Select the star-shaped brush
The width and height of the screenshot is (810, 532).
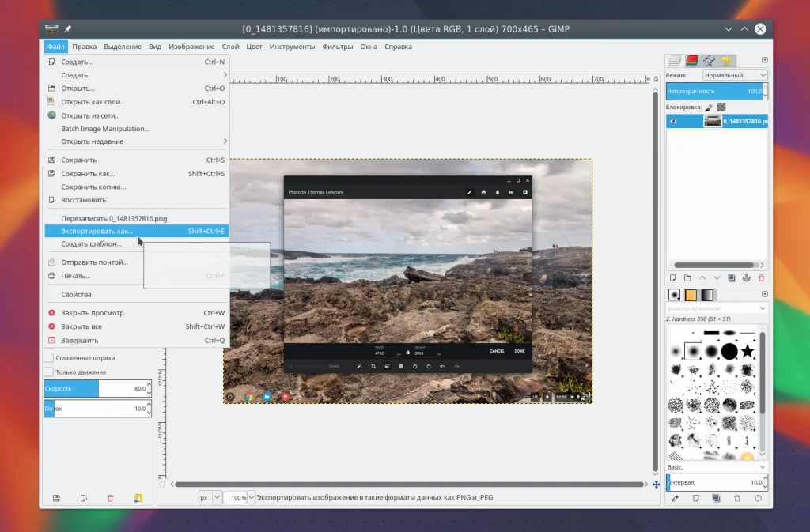click(748, 350)
